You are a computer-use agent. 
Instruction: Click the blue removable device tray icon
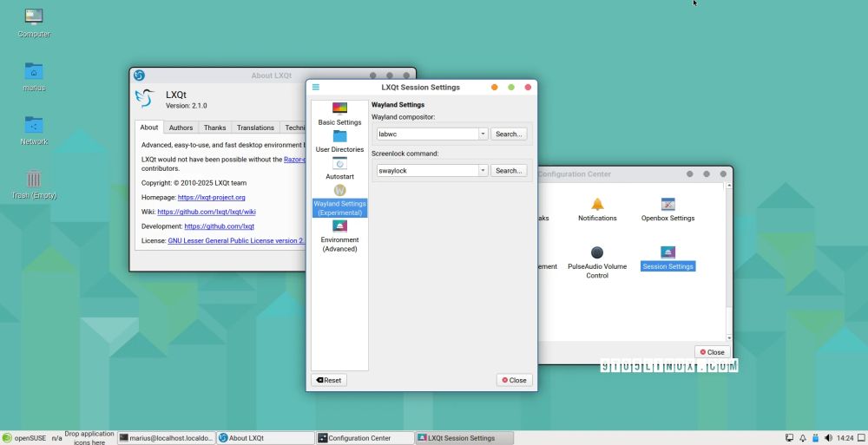pos(815,438)
